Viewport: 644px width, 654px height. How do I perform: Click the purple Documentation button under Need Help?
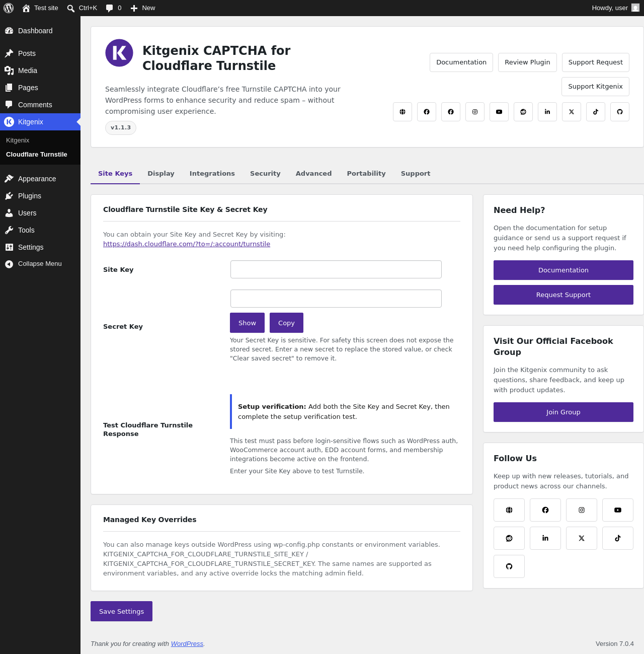click(x=563, y=270)
